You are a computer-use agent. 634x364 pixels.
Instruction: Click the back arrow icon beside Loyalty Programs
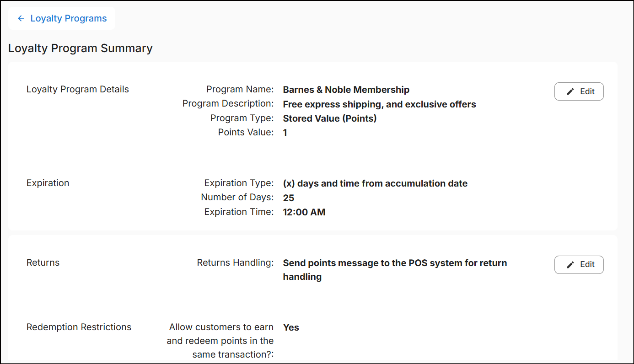(21, 18)
